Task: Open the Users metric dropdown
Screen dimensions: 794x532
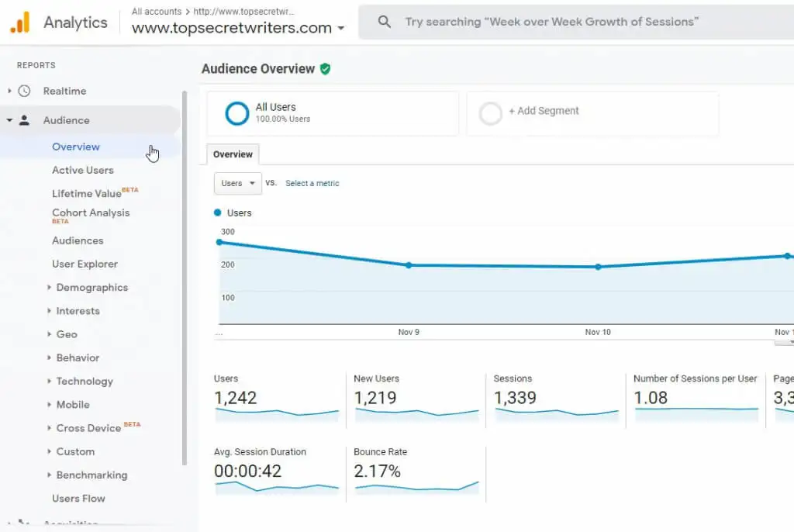Action: pos(238,184)
